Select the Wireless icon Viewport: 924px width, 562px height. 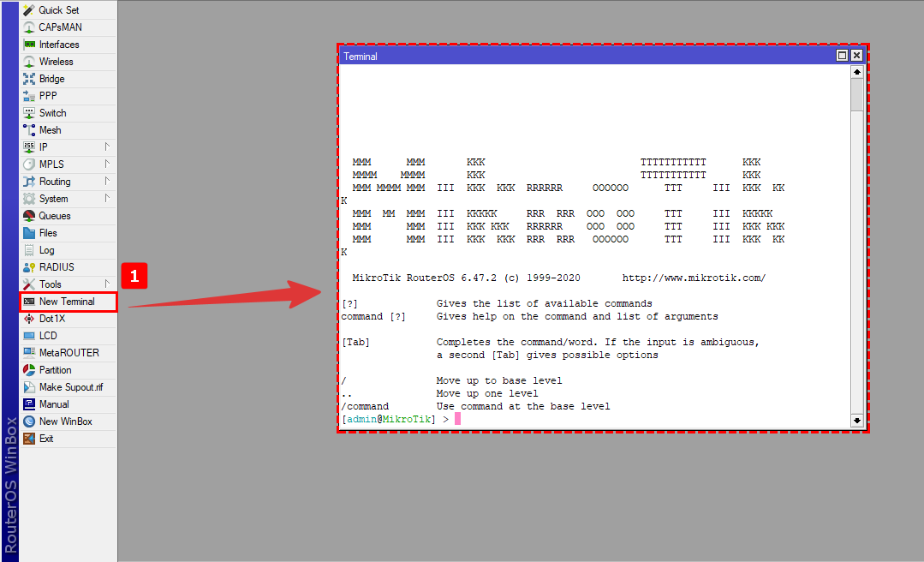(x=29, y=62)
